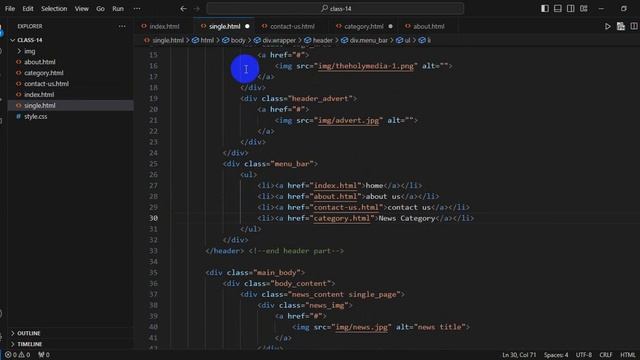This screenshot has height=360, width=640.
Task: Click line number 30 in the gutter
Action: click(153, 218)
